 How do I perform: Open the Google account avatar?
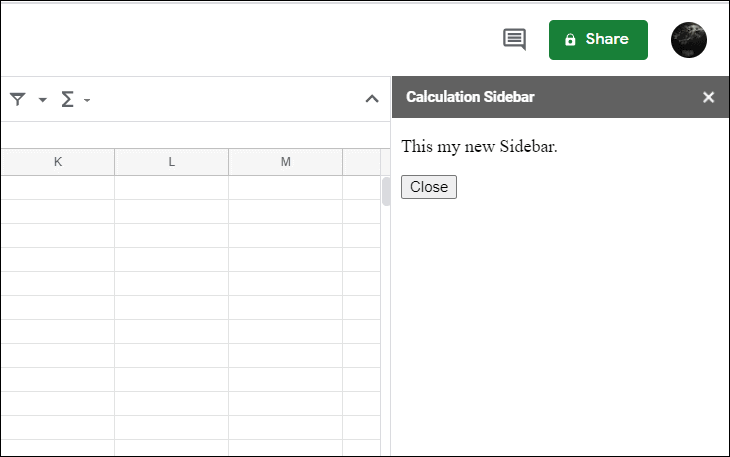click(688, 40)
